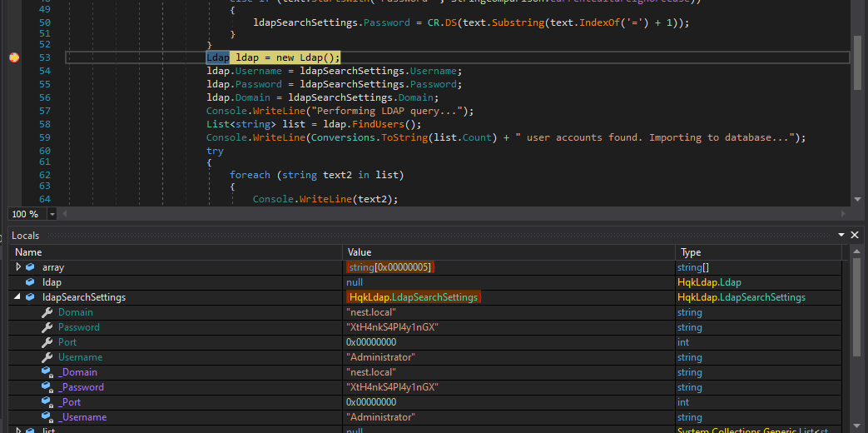Close the Locals panel
Screen dimensions: 868x433
coord(855,236)
